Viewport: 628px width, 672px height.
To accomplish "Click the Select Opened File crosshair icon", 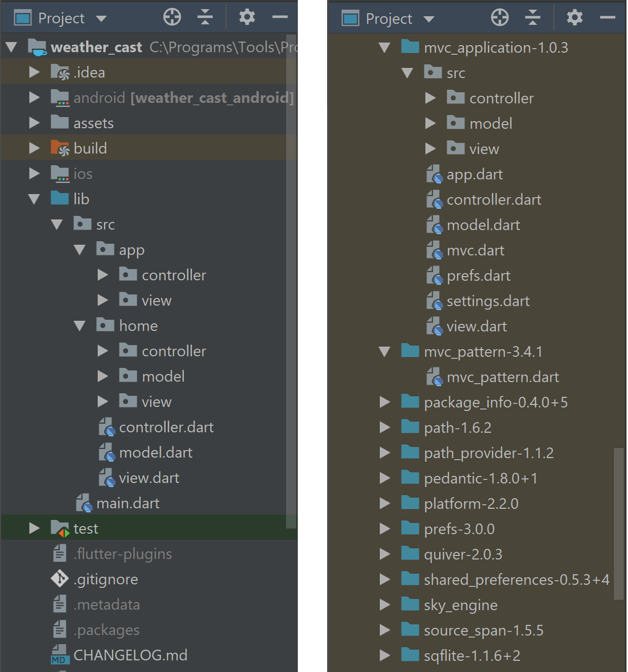I will 172,17.
